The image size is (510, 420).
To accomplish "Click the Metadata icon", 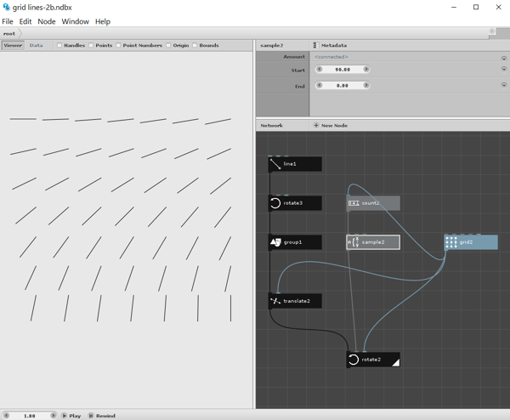I will pyautogui.click(x=316, y=45).
